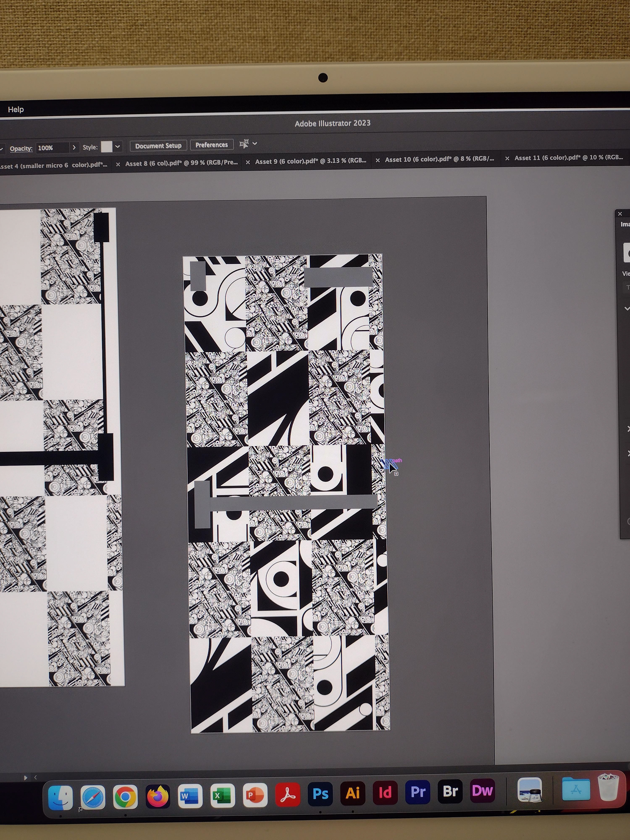Open the Trash in the dock
630x840 pixels.
pos(609,787)
